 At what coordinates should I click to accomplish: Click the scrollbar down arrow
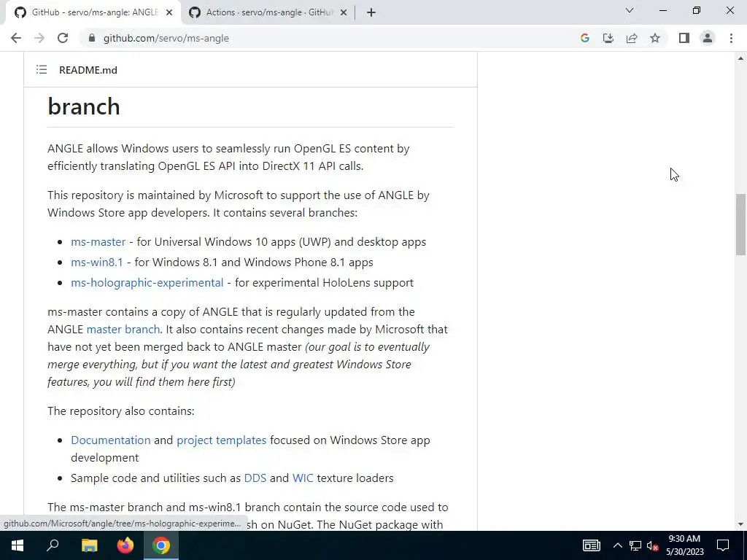click(740, 524)
